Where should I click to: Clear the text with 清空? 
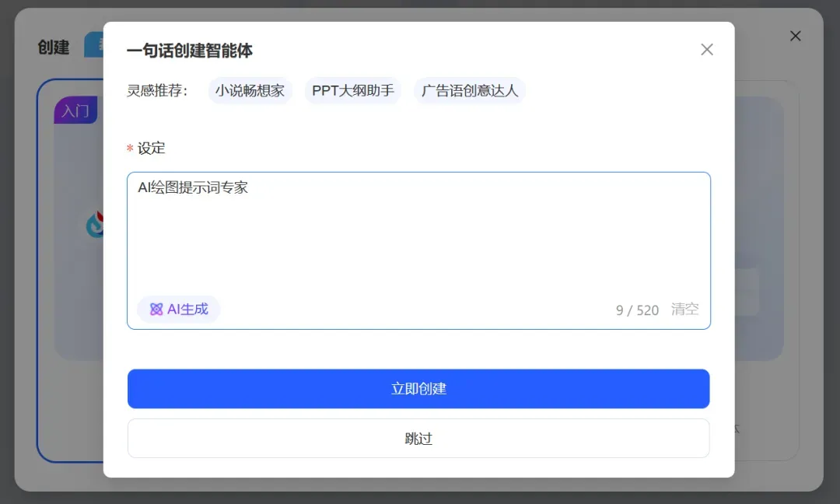click(684, 309)
